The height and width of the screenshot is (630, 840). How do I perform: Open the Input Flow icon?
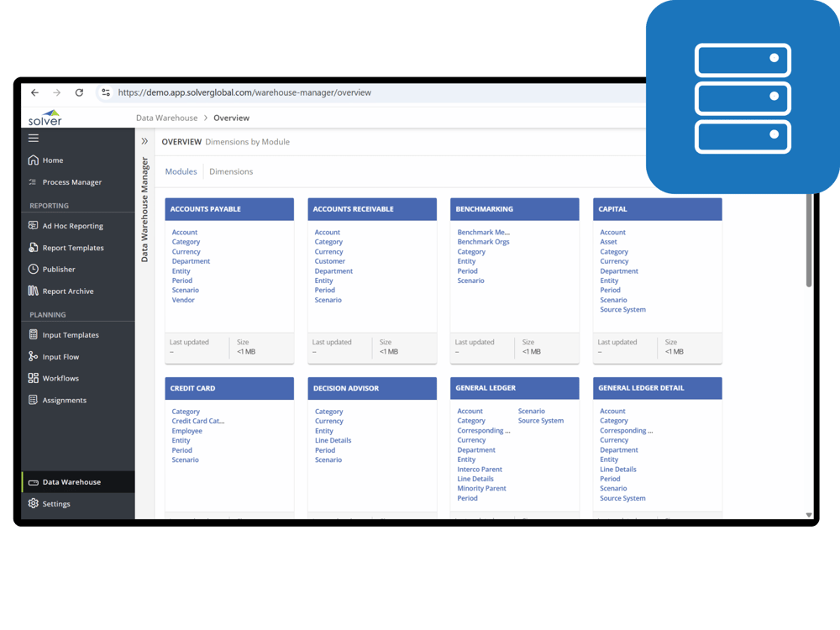pos(31,356)
